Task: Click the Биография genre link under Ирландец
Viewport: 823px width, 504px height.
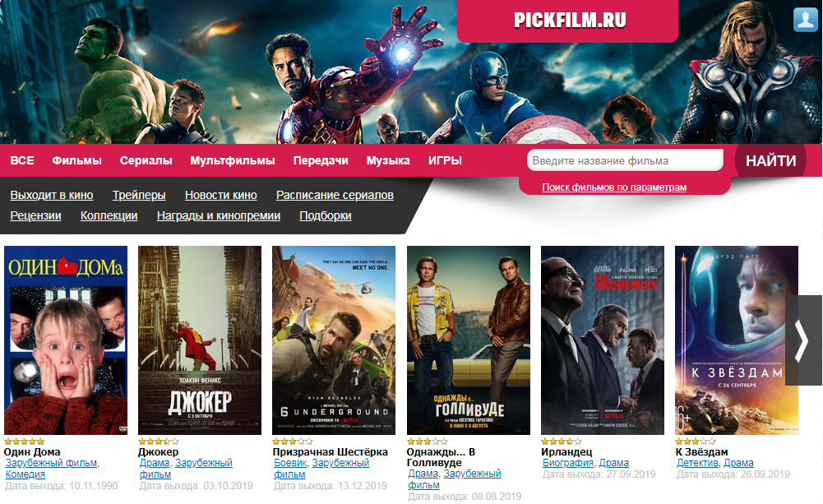Action: coord(568,463)
